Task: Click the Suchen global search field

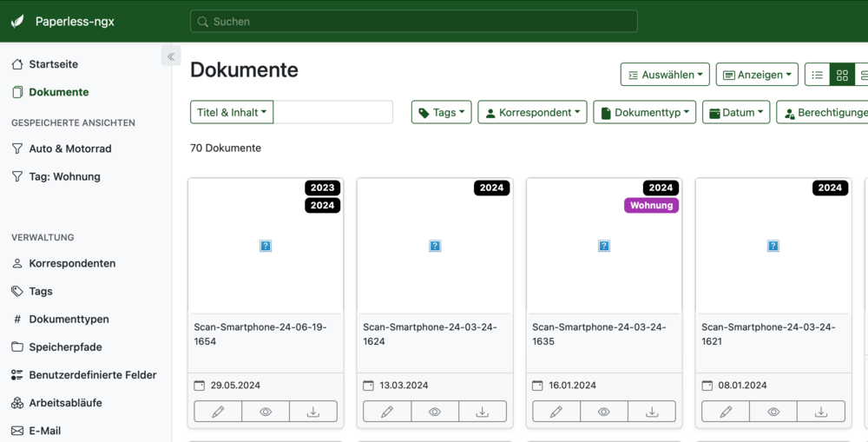Action: coord(413,22)
